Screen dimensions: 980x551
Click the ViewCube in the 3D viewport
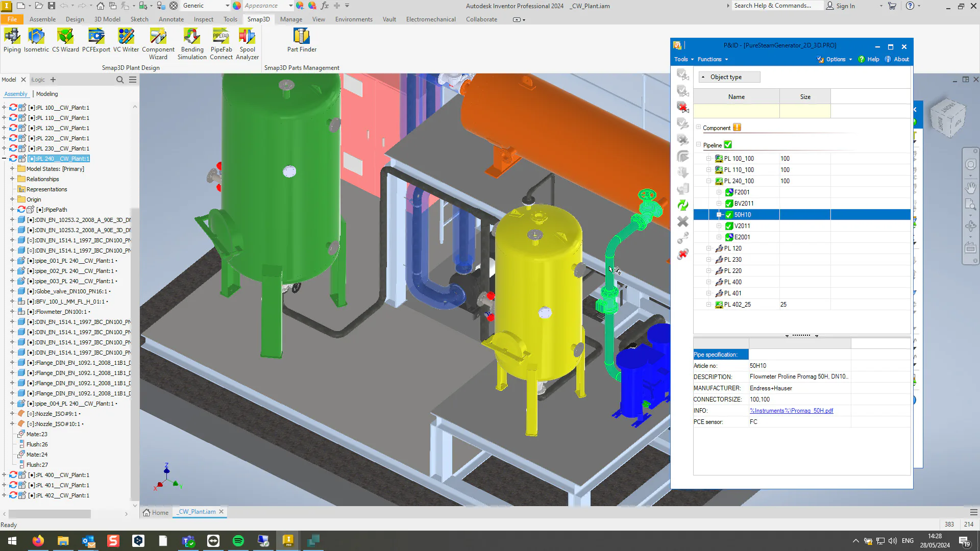948,117
